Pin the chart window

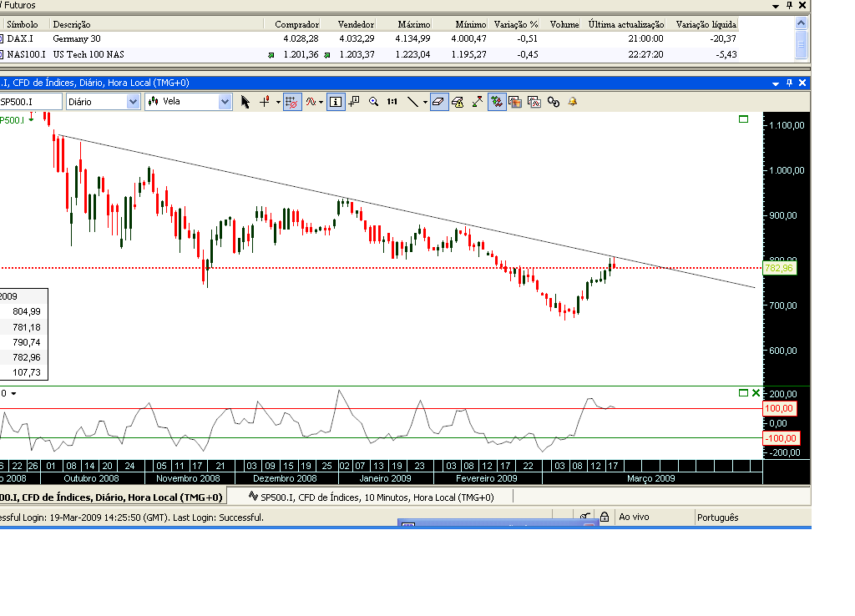coord(790,83)
